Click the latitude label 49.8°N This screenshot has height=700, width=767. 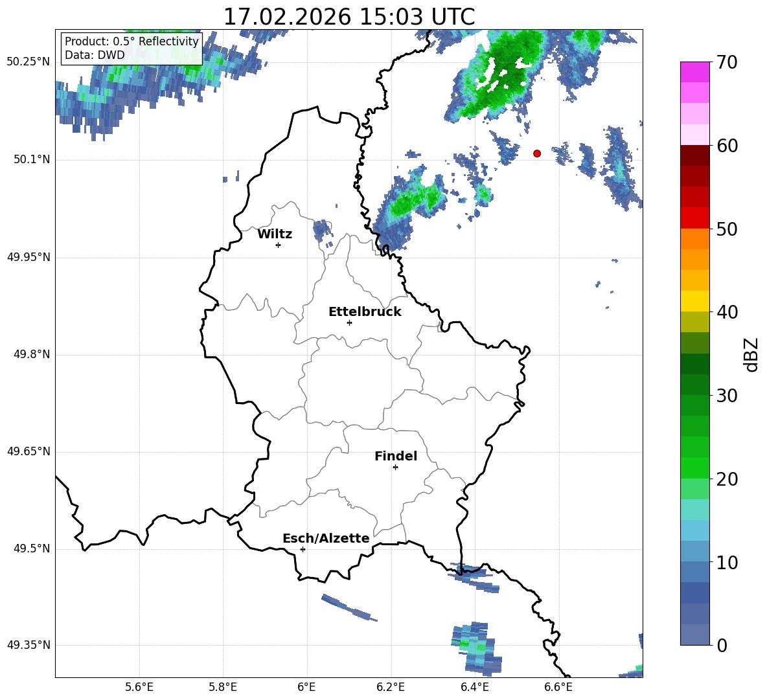point(32,354)
